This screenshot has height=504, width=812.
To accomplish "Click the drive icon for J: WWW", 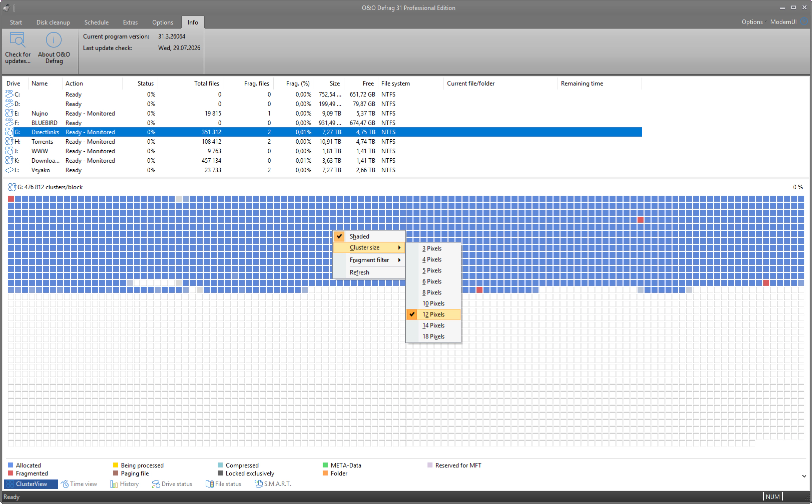I will point(9,151).
